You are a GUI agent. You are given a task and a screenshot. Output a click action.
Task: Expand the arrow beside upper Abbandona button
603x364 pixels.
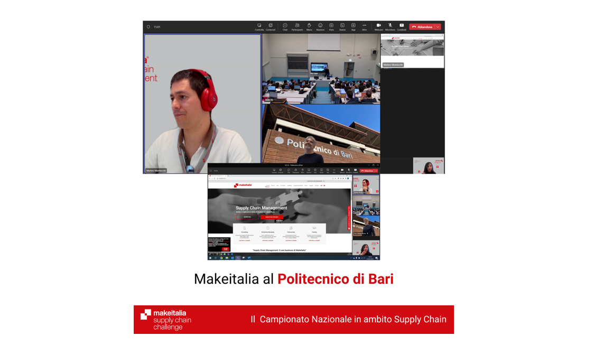pyautogui.click(x=438, y=27)
